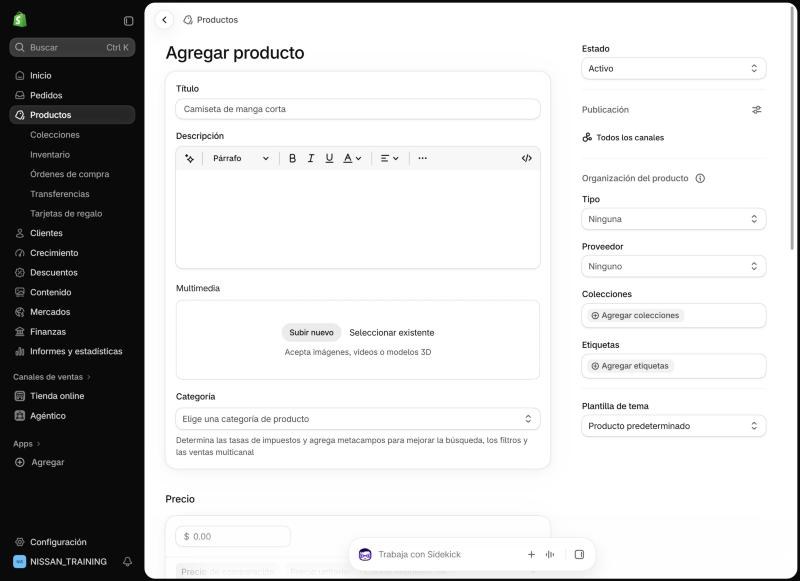Open Inventario submenu item
800x581 pixels.
pyautogui.click(x=72, y=155)
